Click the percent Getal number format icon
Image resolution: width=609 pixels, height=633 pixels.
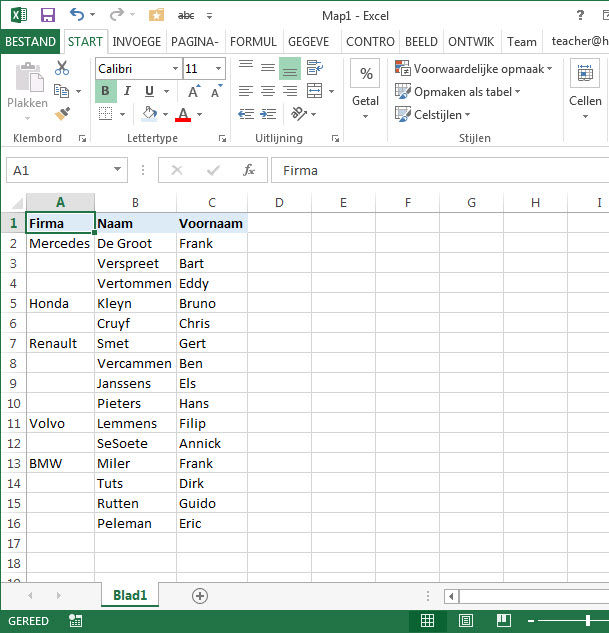tap(365, 73)
